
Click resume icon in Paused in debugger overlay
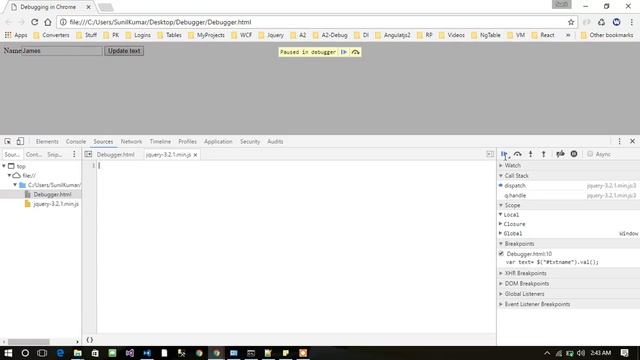click(x=344, y=52)
